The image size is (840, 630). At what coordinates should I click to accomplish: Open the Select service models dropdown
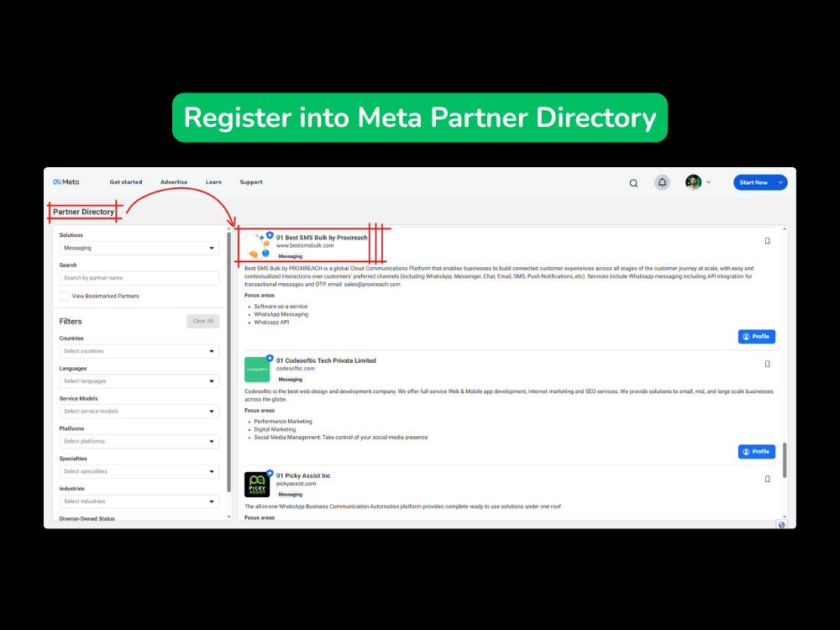(x=139, y=412)
